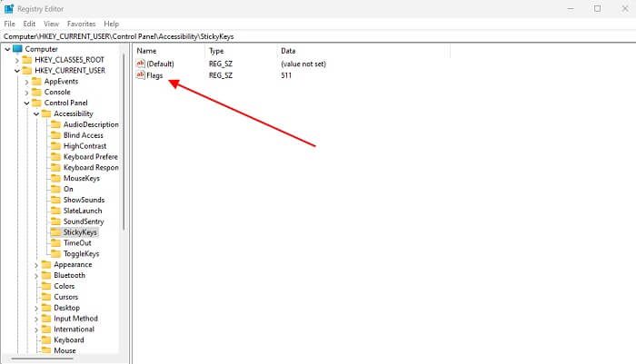The width and height of the screenshot is (636, 364).
Task: Expand the AppEvents key
Action: pyautogui.click(x=26, y=82)
